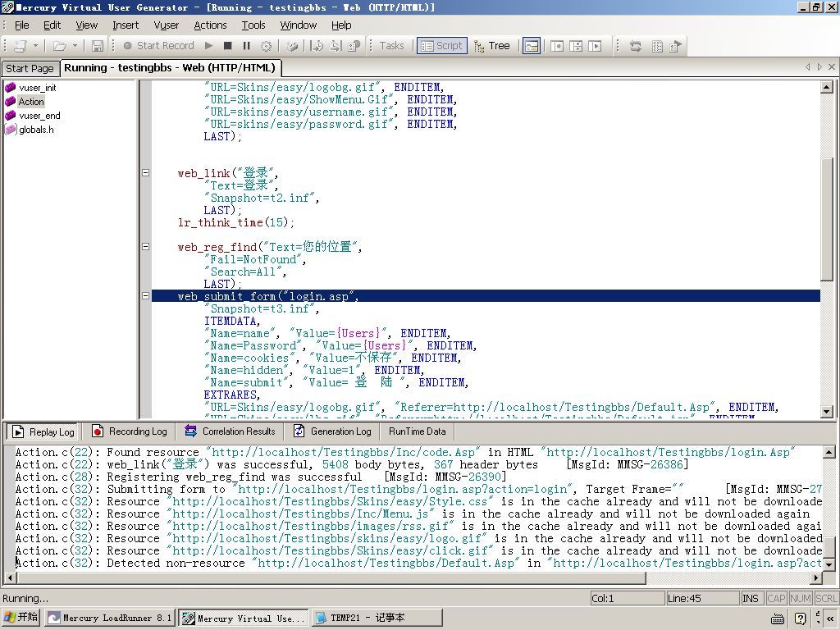Open the View menu
Viewport: 840px width, 630px height.
tap(86, 25)
